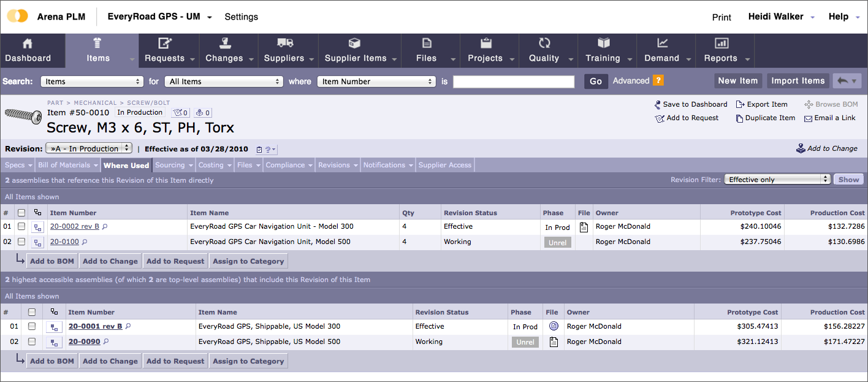This screenshot has width=868, height=382.
Task: Toggle the select-all checkbox in first table header
Action: [21, 213]
